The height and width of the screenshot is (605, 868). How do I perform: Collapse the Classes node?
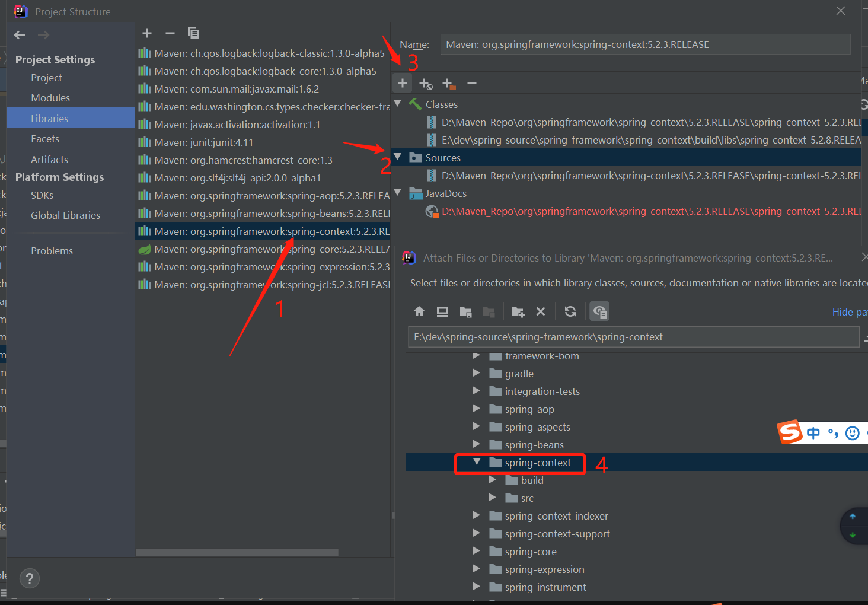pos(398,104)
